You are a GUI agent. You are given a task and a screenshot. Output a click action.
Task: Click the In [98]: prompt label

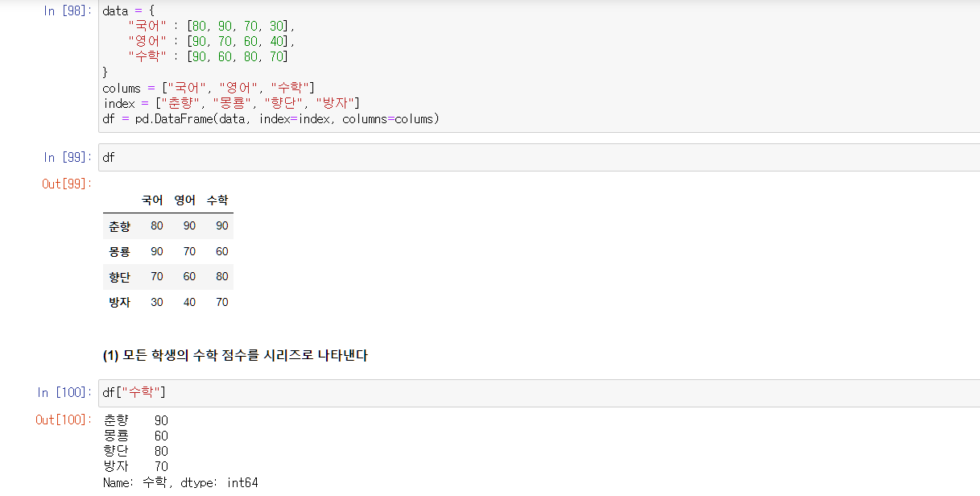(67, 11)
